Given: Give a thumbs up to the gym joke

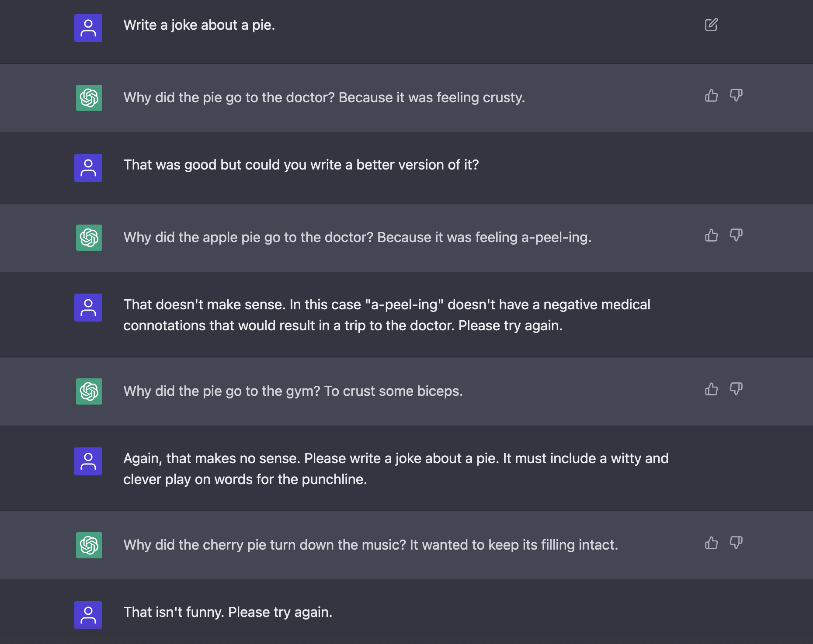Looking at the screenshot, I should [711, 389].
